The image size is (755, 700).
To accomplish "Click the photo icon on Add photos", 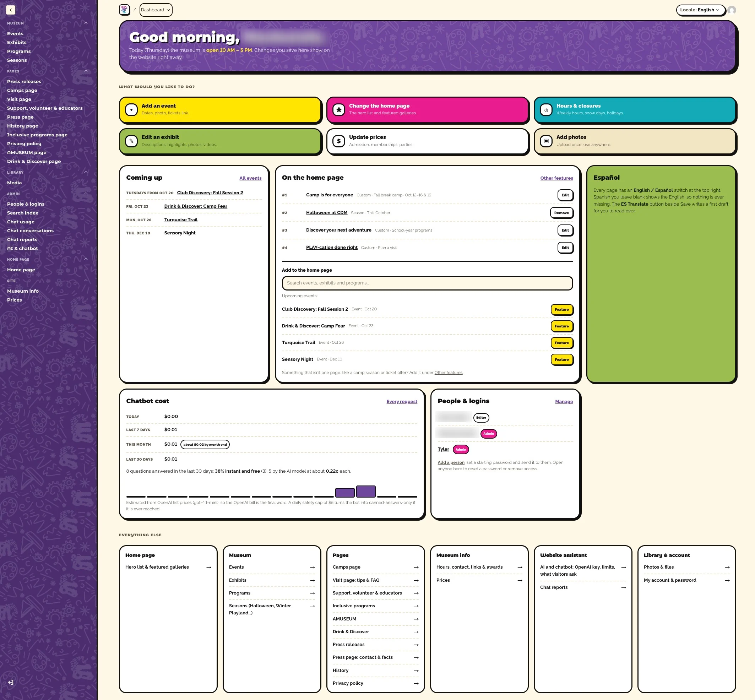I will point(546,141).
